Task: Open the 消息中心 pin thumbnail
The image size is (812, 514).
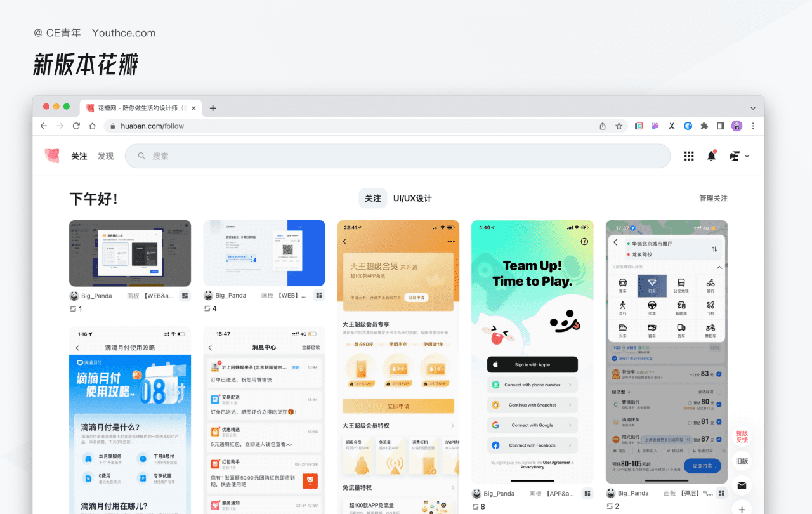Action: coord(264,420)
